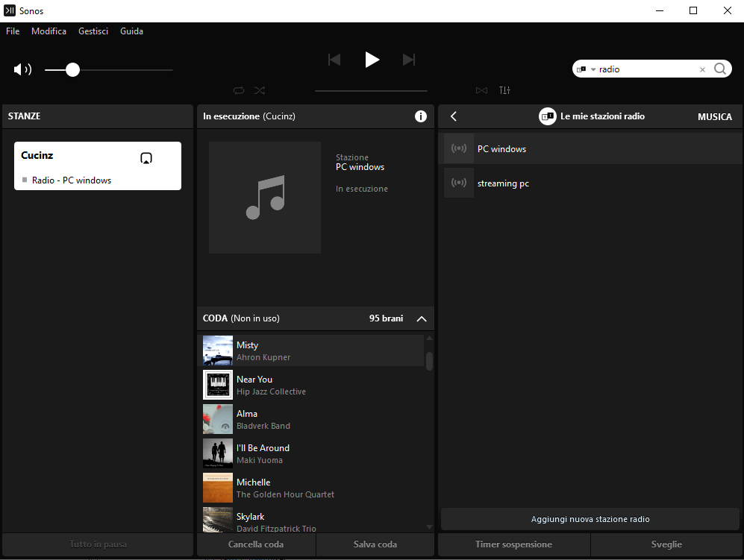Image resolution: width=744 pixels, height=560 pixels.
Task: Click Salva coda button
Action: [x=375, y=544]
